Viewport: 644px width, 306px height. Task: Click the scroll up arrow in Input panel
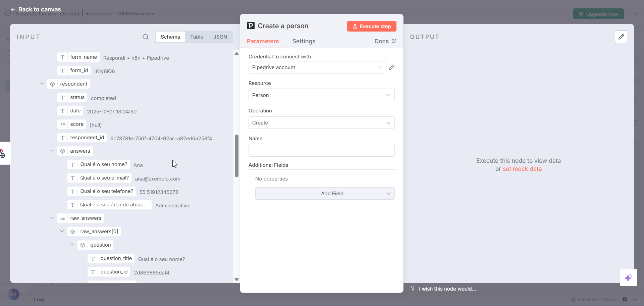point(236,54)
